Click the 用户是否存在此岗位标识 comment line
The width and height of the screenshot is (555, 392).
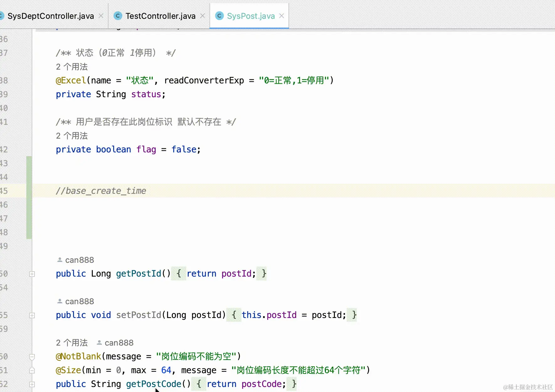tap(146, 122)
